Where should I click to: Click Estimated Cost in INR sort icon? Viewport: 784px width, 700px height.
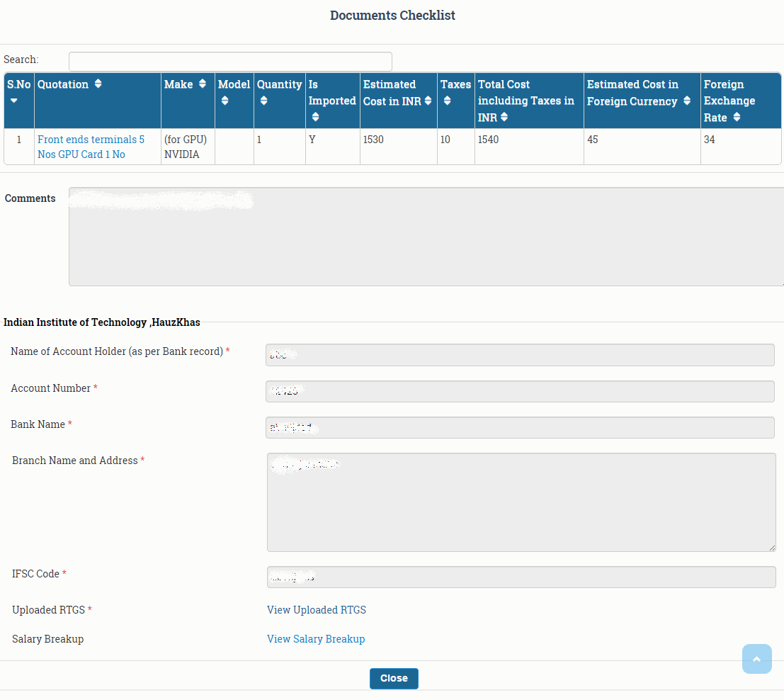click(x=428, y=101)
